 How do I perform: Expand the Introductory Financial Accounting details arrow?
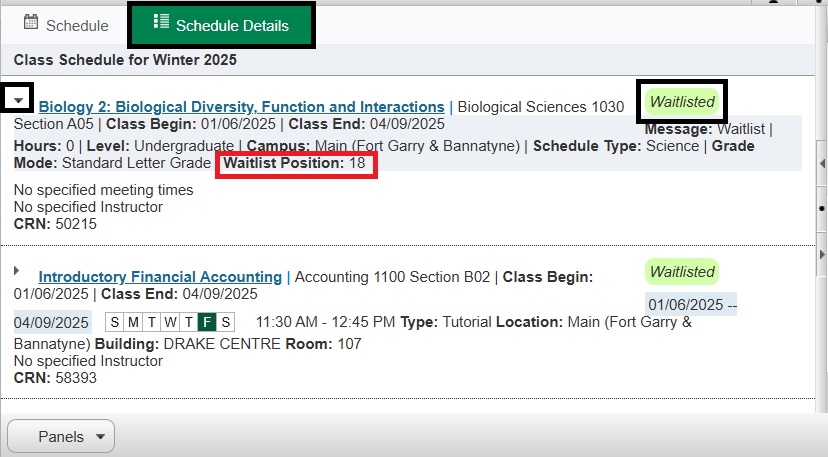(x=17, y=271)
